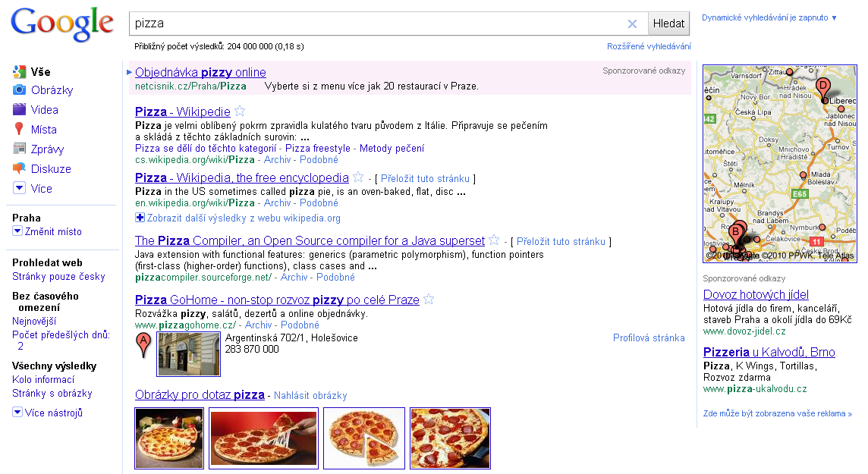This screenshot has height=474, width=868.
Task: Open Archiv link for cs.wikipedia.org result
Action: click(278, 160)
